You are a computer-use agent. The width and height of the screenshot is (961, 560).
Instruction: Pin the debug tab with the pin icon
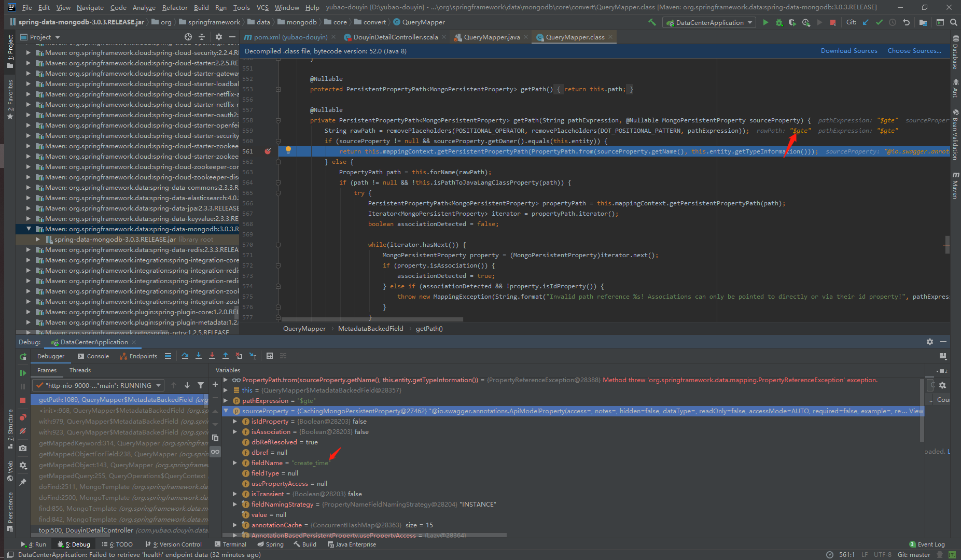click(23, 482)
